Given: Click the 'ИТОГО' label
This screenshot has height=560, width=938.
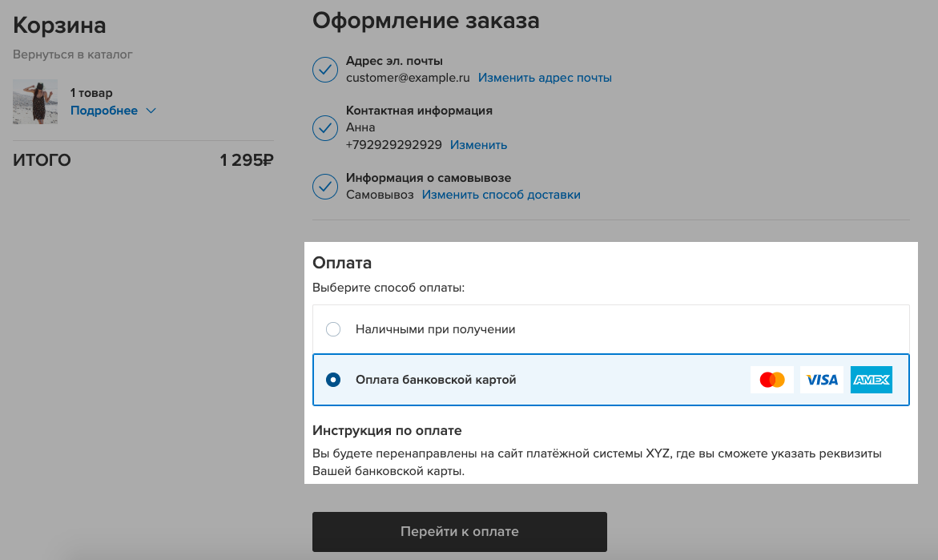Looking at the screenshot, I should click(x=42, y=159).
